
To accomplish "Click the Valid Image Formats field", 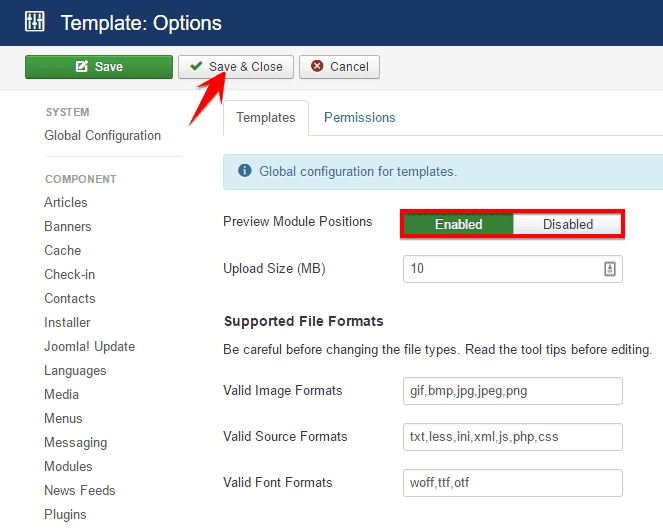I will tap(512, 390).
